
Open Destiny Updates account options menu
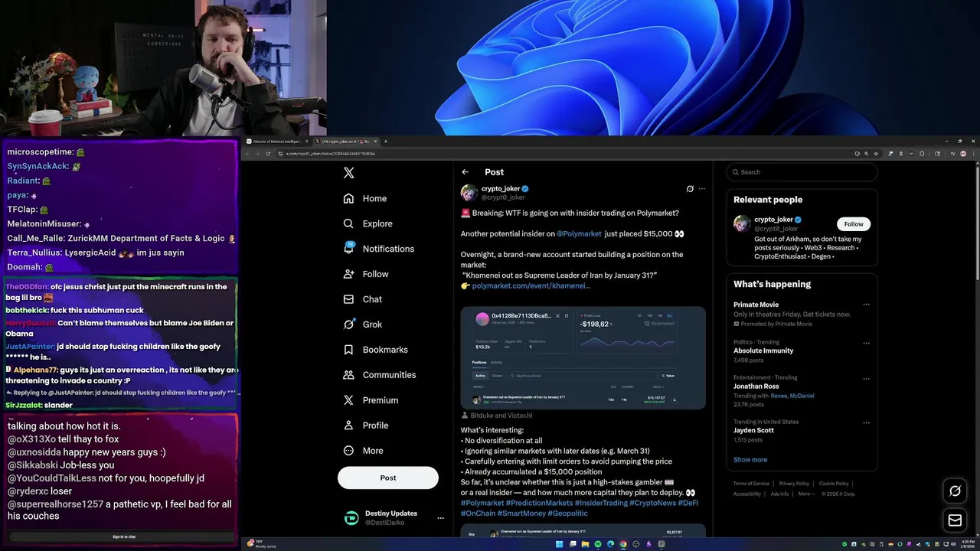click(x=440, y=518)
